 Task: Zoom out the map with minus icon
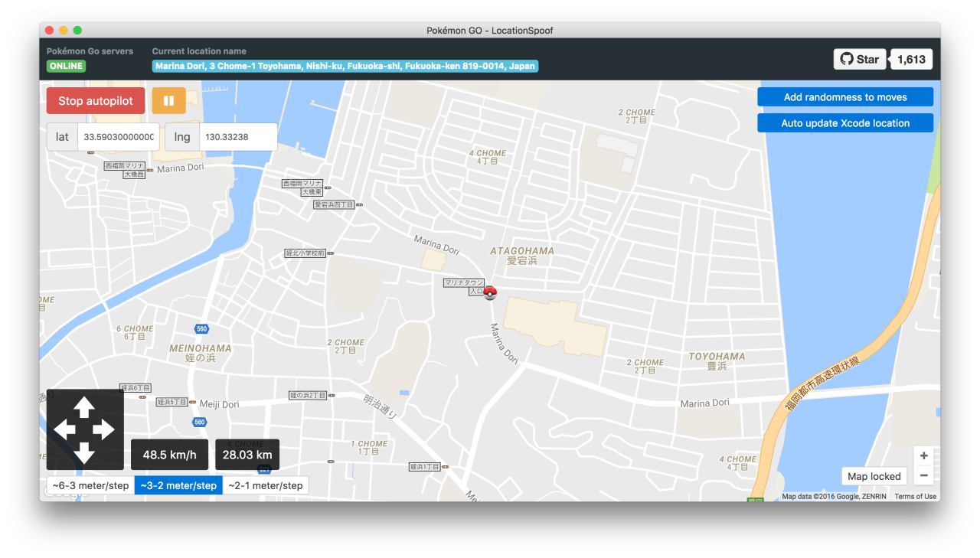[x=923, y=475]
